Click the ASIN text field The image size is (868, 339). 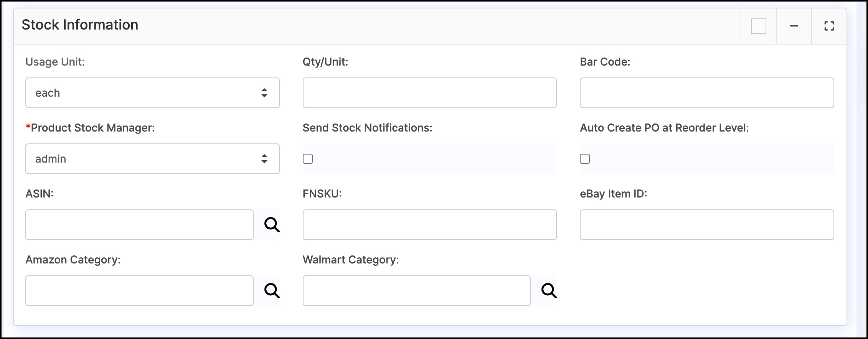click(x=139, y=225)
